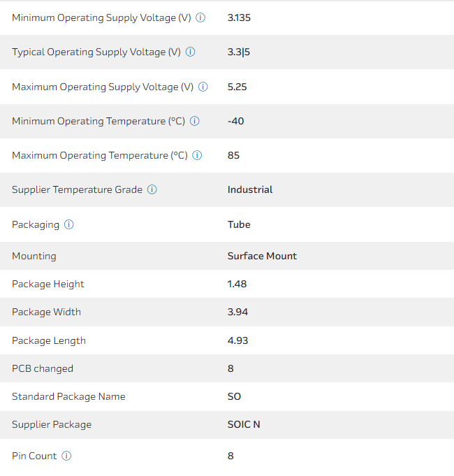Click the Package Length label
The width and height of the screenshot is (454, 476).
coord(49,340)
